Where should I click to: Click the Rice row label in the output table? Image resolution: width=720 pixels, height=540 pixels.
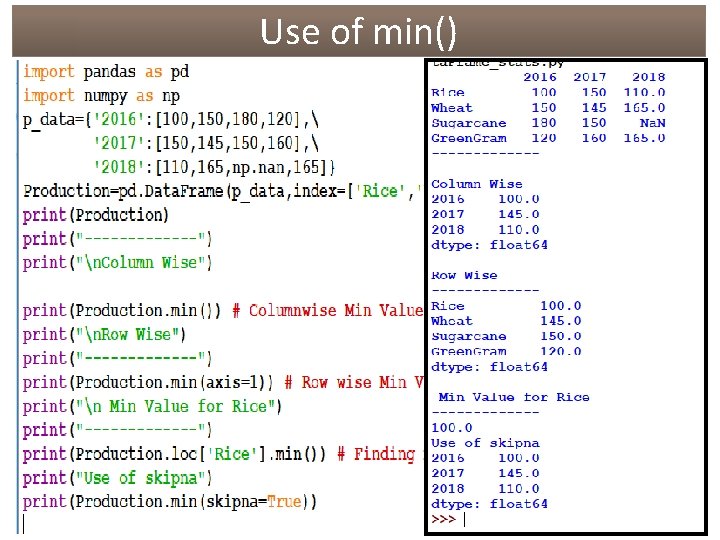click(x=448, y=92)
